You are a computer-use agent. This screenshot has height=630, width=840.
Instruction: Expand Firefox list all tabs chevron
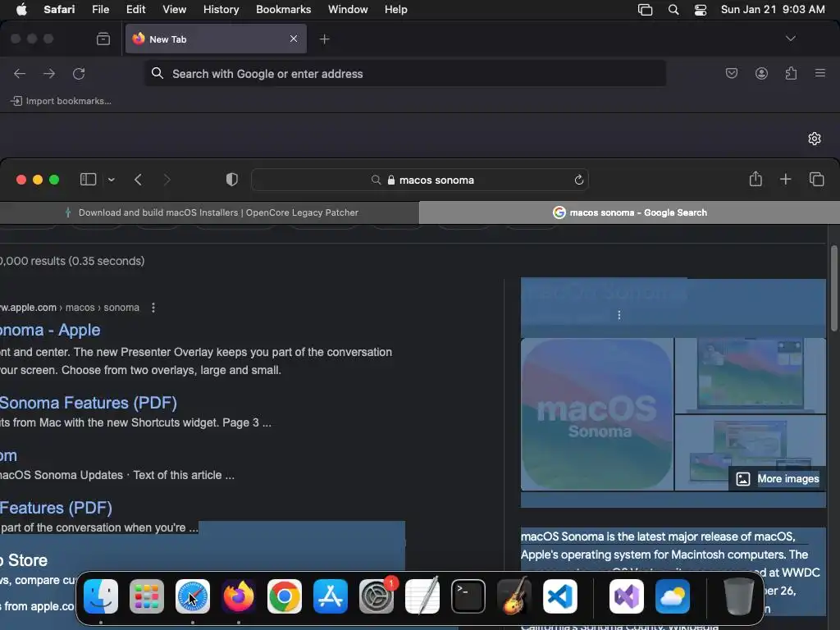(x=790, y=39)
